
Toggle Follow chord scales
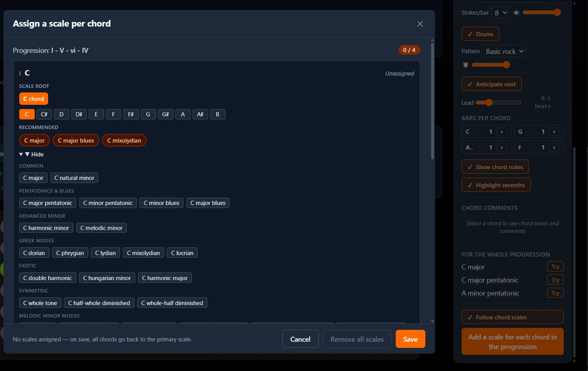[512, 317]
